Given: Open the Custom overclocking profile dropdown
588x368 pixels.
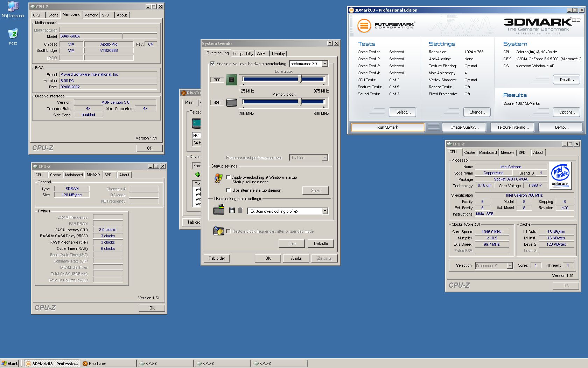Looking at the screenshot, I should pyautogui.click(x=325, y=211).
